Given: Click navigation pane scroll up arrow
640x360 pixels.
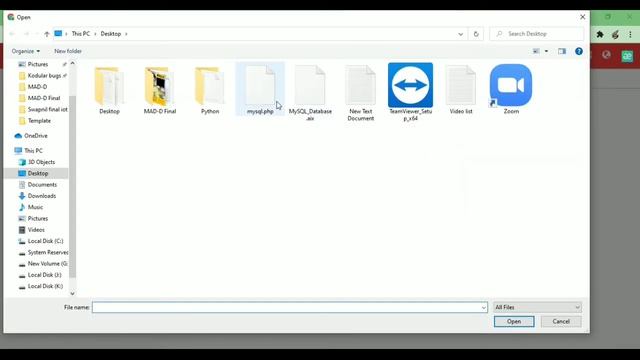Looking at the screenshot, I should click(x=72, y=63).
